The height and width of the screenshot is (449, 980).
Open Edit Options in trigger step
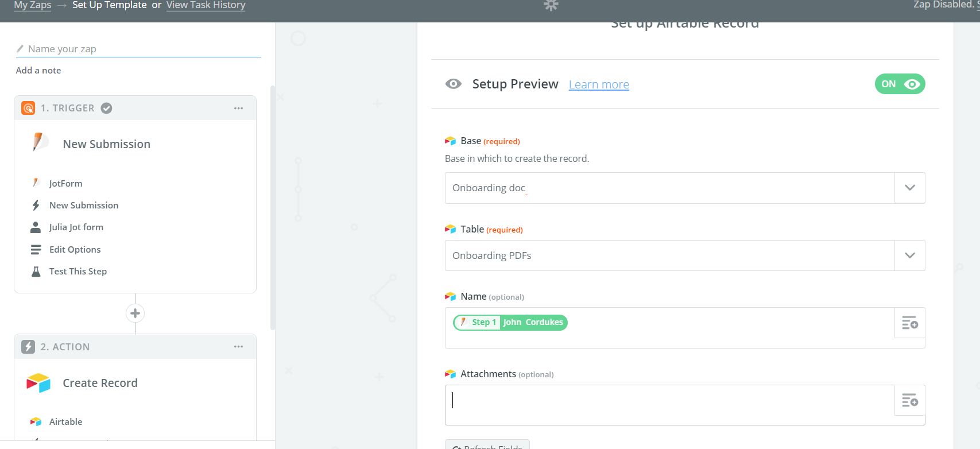pyautogui.click(x=75, y=249)
